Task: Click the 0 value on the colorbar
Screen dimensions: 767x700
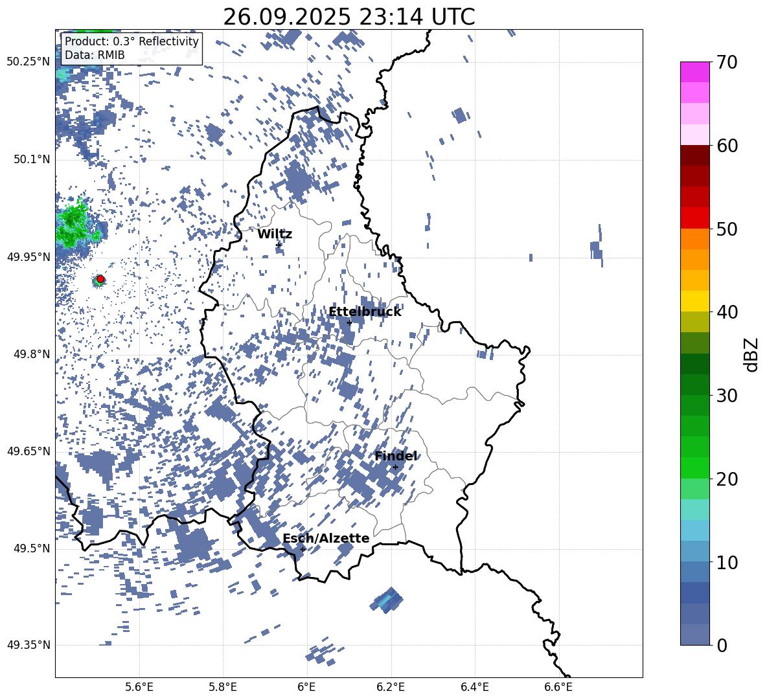Action: tap(722, 645)
